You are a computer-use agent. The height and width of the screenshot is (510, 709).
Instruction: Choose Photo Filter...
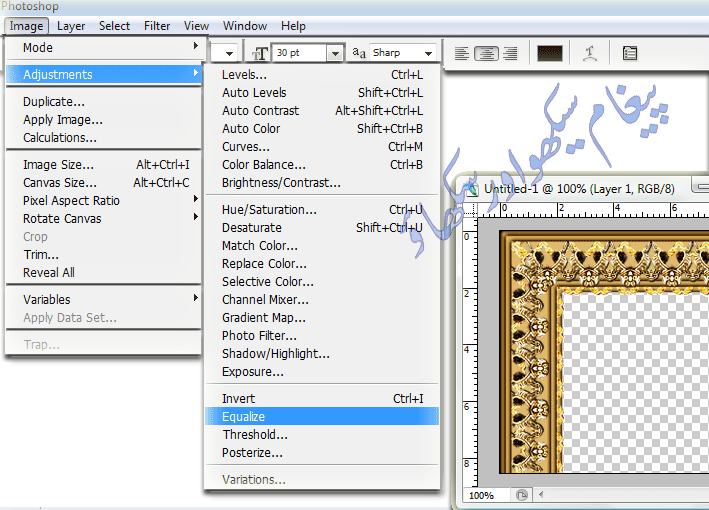tap(322, 336)
